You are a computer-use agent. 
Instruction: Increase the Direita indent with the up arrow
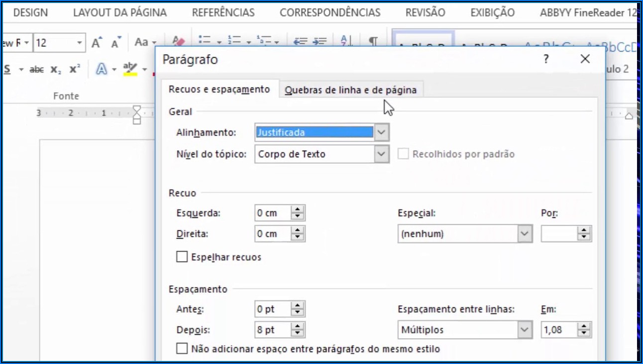(298, 230)
